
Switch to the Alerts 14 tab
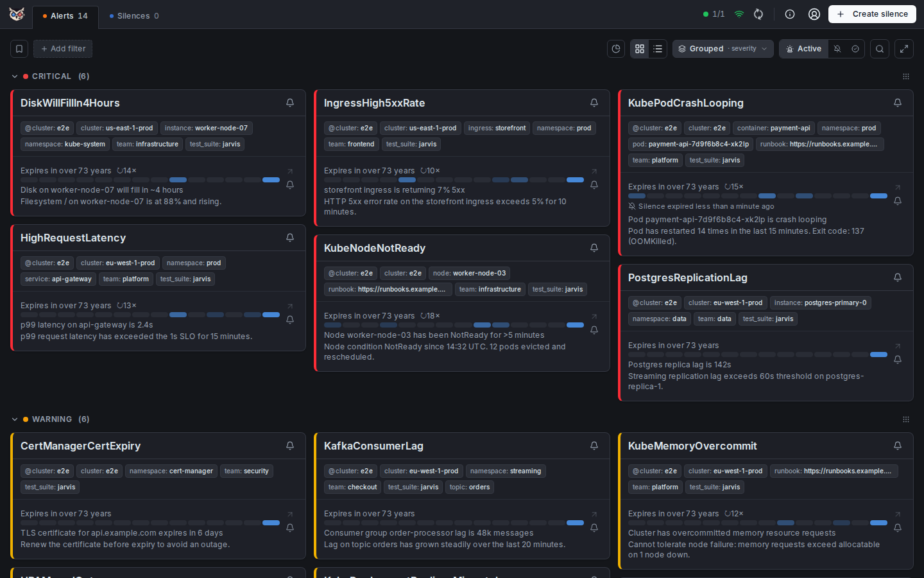(65, 16)
